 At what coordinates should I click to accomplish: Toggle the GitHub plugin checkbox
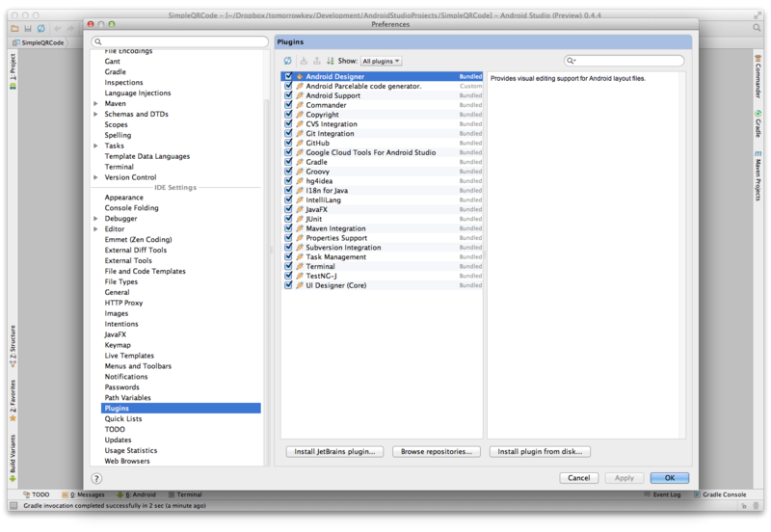click(288, 143)
